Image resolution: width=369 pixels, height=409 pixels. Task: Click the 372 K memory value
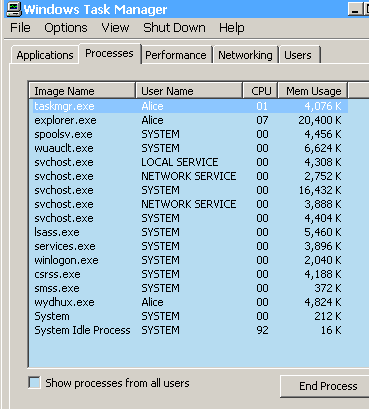pyautogui.click(x=328, y=288)
